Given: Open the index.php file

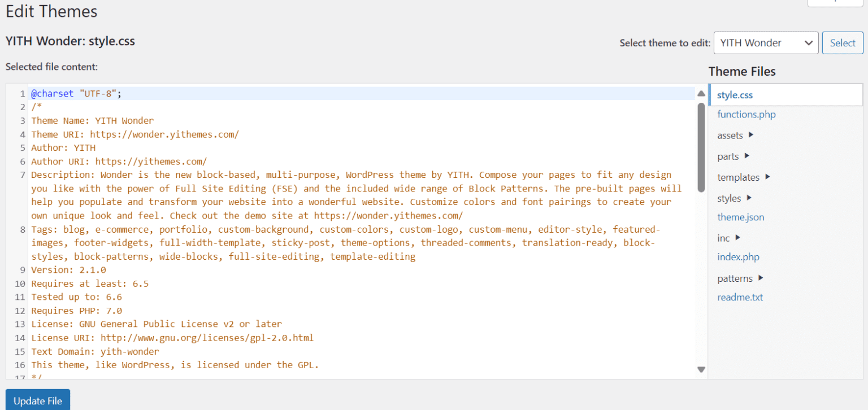Looking at the screenshot, I should [x=738, y=258].
